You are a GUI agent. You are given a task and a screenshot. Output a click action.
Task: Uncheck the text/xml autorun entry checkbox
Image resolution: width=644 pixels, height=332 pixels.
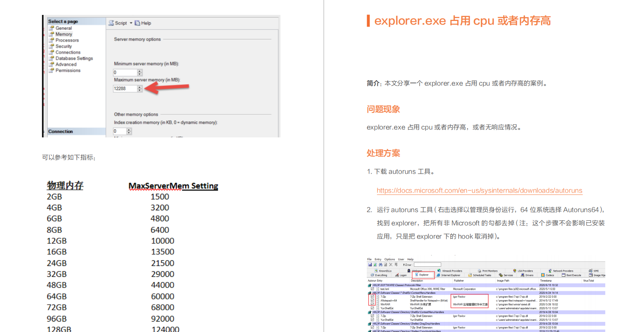click(372, 289)
